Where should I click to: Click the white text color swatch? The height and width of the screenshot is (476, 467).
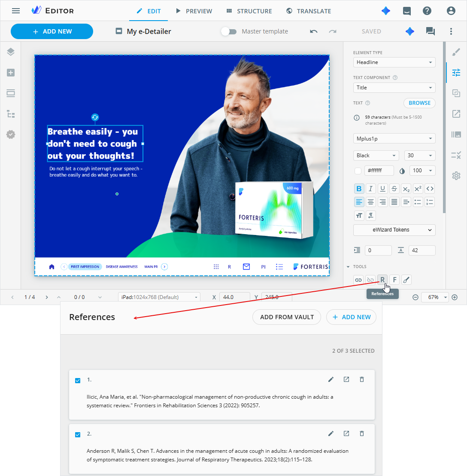click(358, 171)
